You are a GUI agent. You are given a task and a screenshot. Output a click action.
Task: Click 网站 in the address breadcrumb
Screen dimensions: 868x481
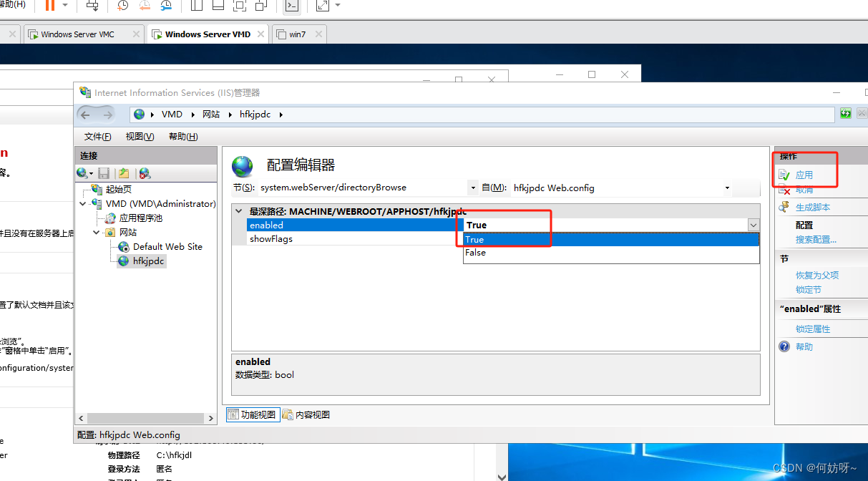point(211,115)
